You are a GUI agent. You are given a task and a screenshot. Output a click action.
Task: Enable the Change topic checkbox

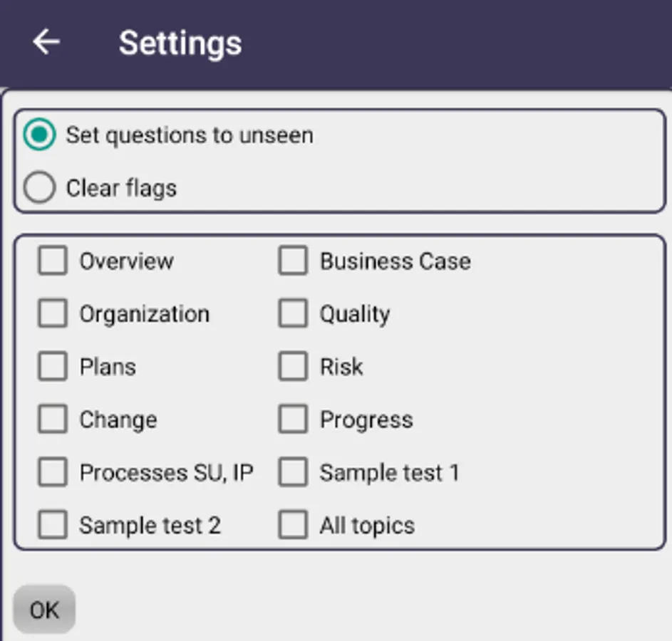point(51,419)
